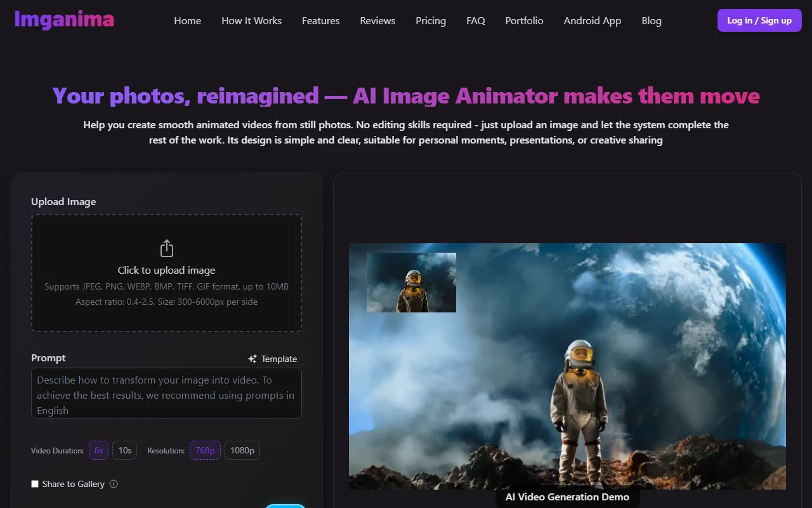Choose 1080p resolution
812x508 pixels.
click(x=242, y=450)
